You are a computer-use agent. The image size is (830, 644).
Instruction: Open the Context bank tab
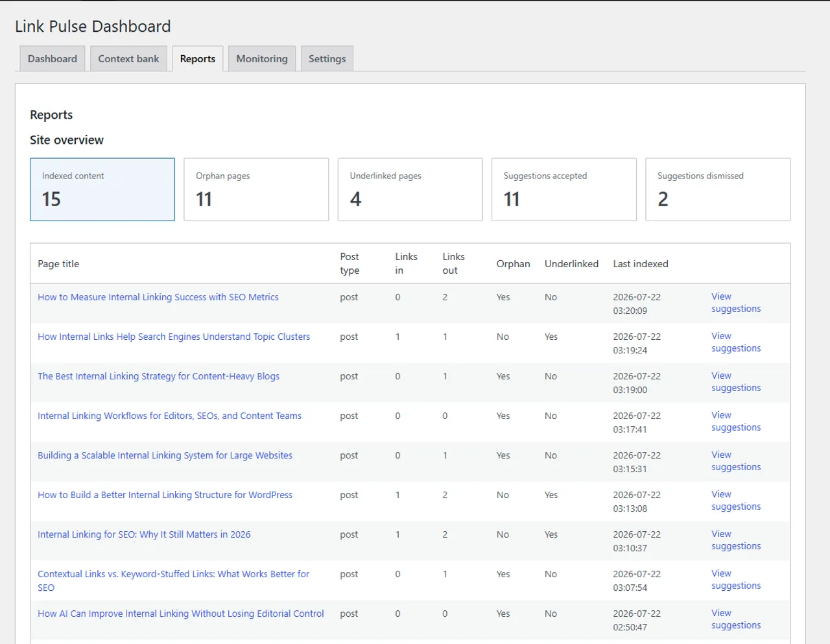[128, 58]
